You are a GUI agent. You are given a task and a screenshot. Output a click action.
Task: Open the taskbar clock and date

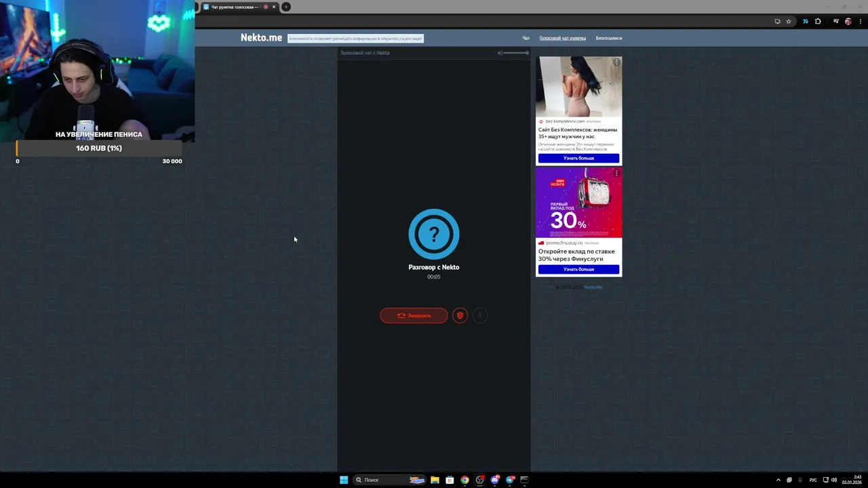852,480
